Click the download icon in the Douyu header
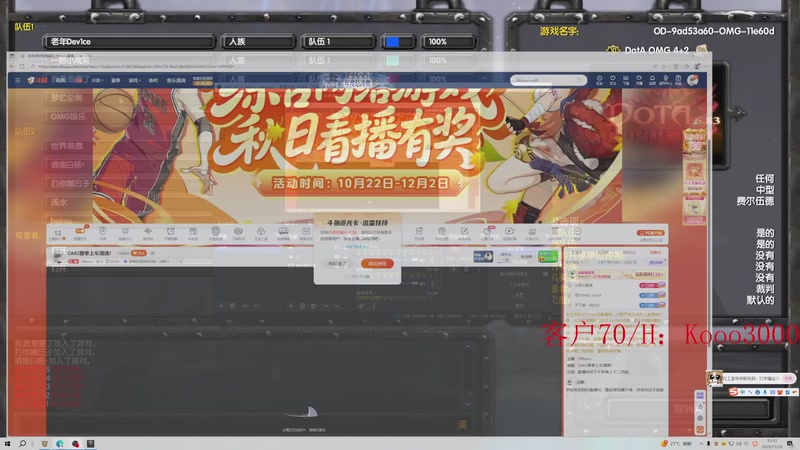This screenshot has height=450, width=800. click(x=626, y=80)
